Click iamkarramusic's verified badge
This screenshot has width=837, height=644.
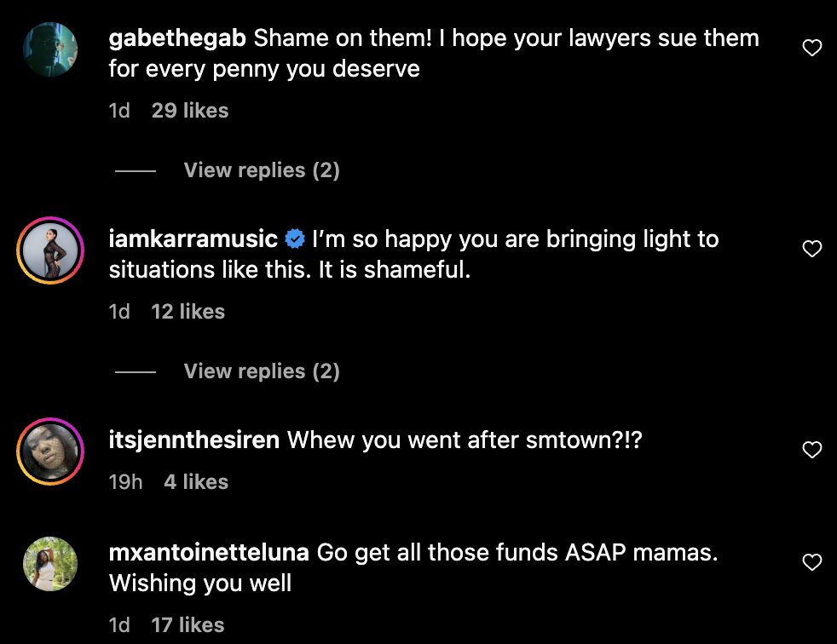(295, 239)
